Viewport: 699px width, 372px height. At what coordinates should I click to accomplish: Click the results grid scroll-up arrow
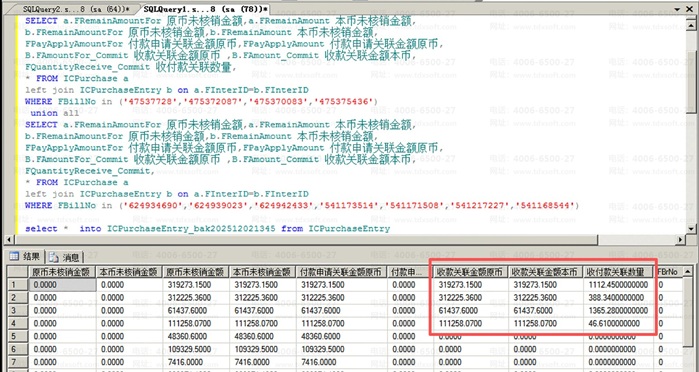[x=688, y=271]
